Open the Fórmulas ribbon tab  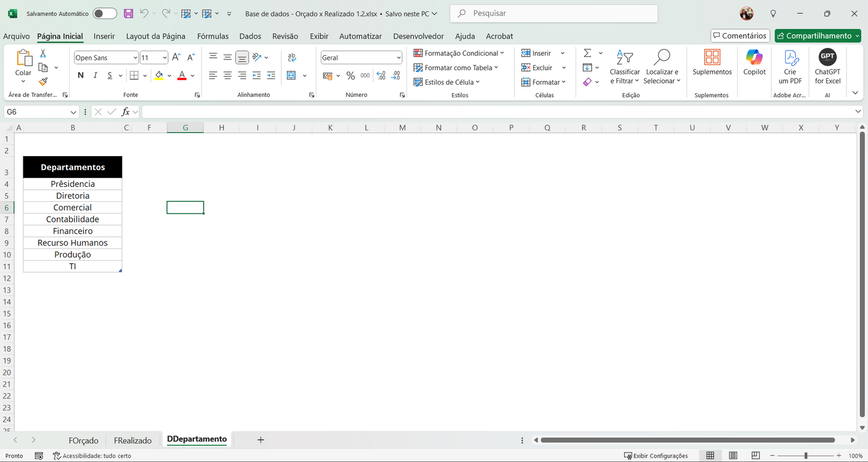tap(213, 36)
